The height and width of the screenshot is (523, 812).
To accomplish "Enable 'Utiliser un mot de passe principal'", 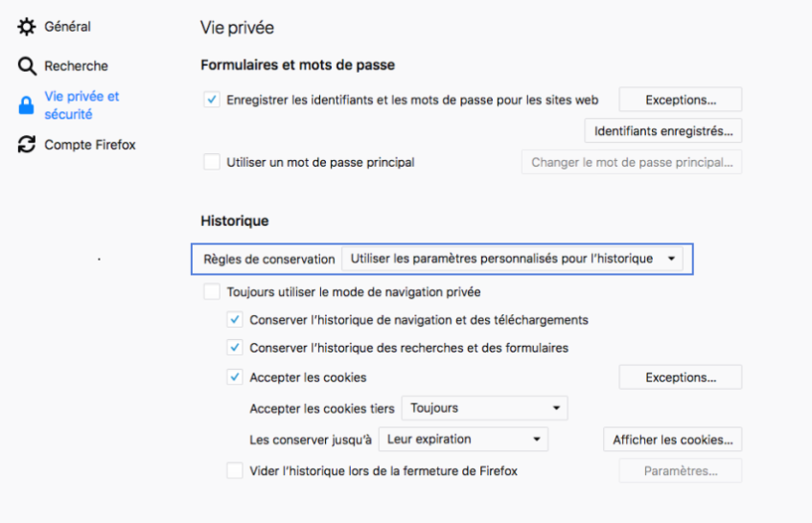I will coord(212,162).
